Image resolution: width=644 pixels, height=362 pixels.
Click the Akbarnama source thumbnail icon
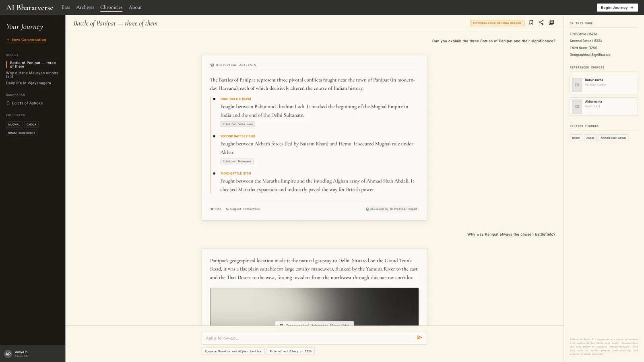coord(577,107)
